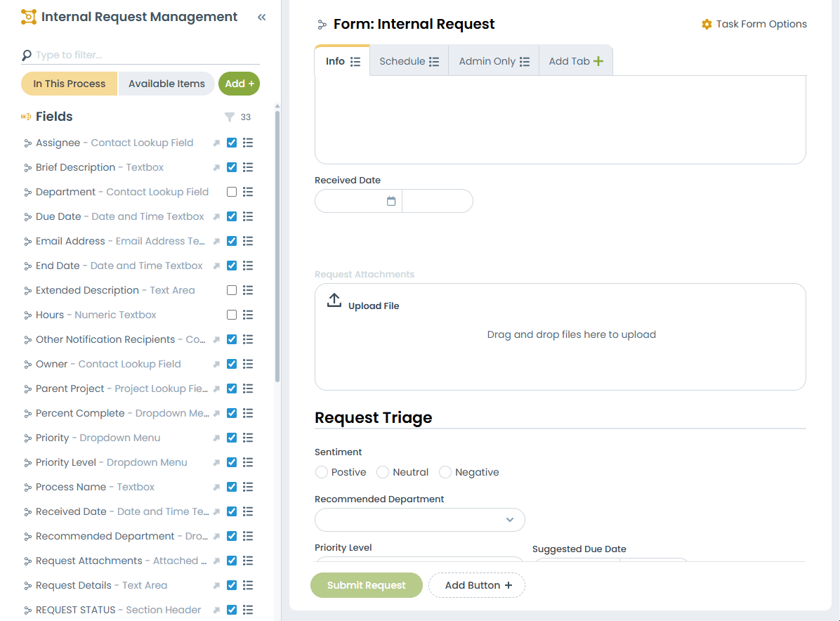The image size is (840, 621).
Task: Select the In This Process tab
Action: point(69,84)
